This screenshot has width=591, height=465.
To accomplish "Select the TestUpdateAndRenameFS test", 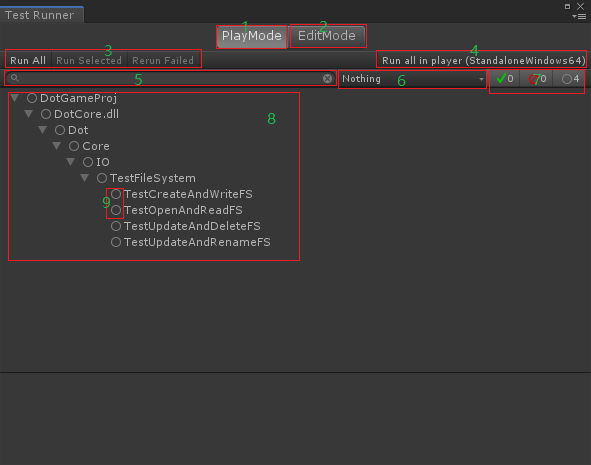I will click(x=197, y=242).
